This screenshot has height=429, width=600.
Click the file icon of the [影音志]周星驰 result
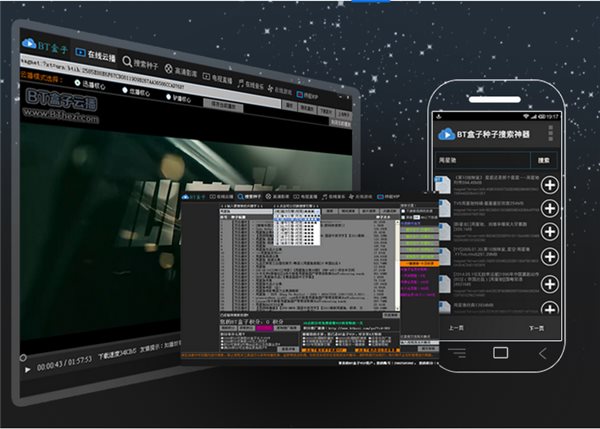[444, 232]
